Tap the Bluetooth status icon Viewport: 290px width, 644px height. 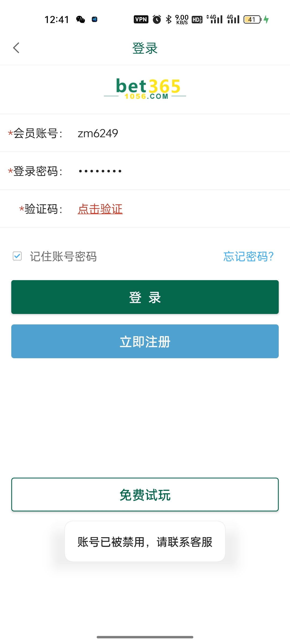(x=169, y=19)
